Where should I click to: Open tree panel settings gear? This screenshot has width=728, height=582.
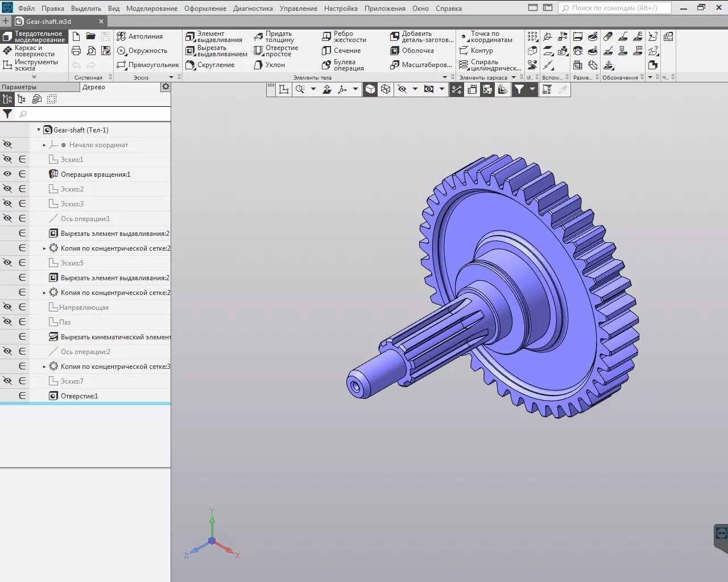166,87
